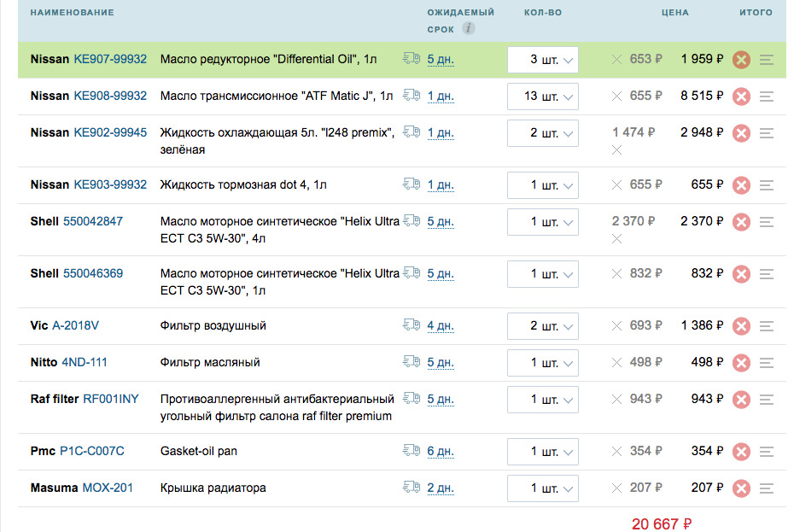Image resolution: width=794 pixels, height=532 pixels.
Task: Open the Shell 550046369 part number link
Action: tap(93, 273)
